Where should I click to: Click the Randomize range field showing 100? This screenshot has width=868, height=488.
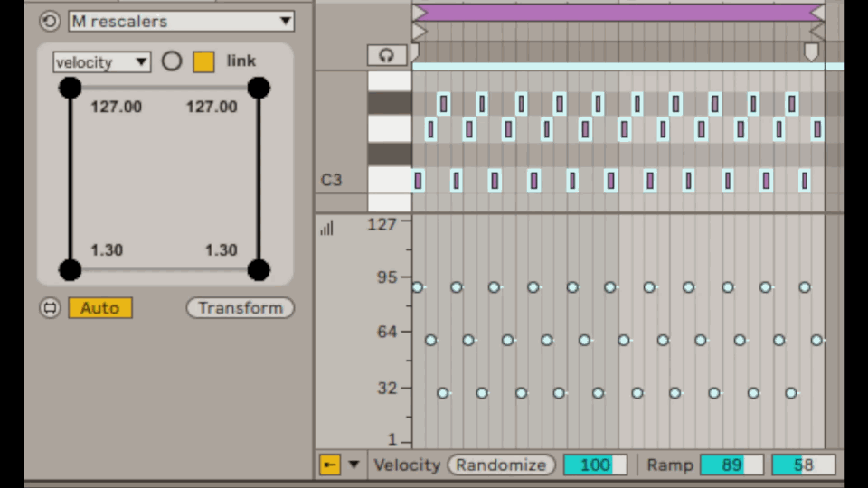point(595,465)
